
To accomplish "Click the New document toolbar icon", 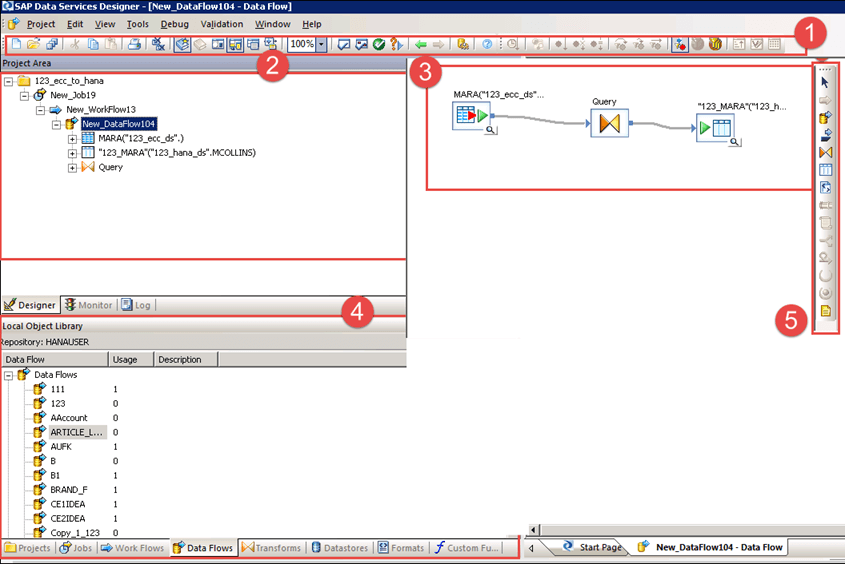I will click(16, 45).
